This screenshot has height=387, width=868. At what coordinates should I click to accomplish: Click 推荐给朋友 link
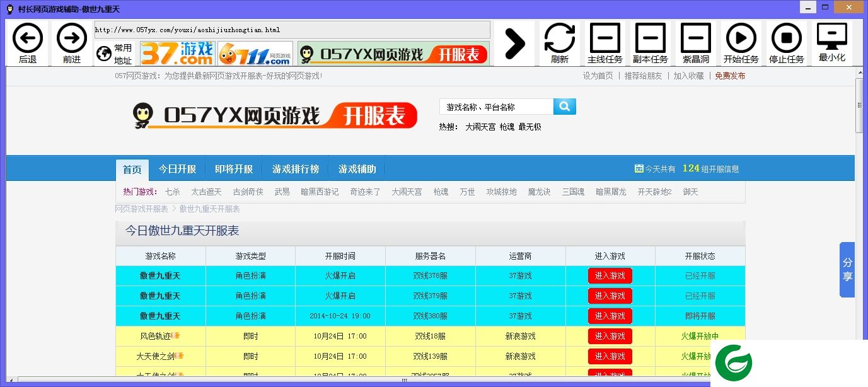pyautogui.click(x=643, y=76)
